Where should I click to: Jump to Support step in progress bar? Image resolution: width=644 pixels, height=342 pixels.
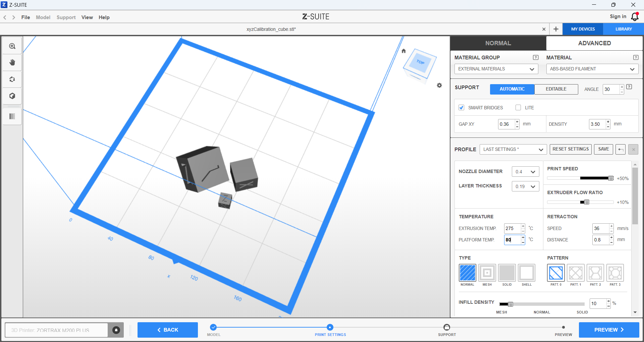point(447,327)
